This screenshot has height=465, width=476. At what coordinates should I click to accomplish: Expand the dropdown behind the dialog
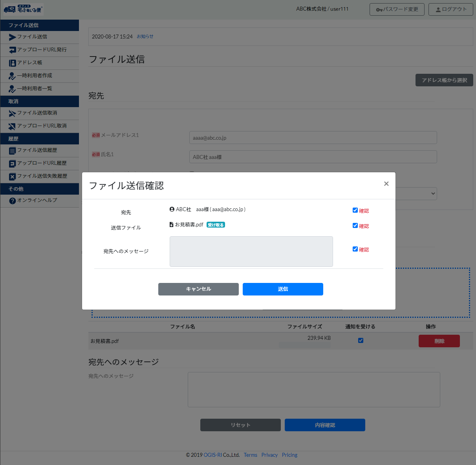pos(433,193)
